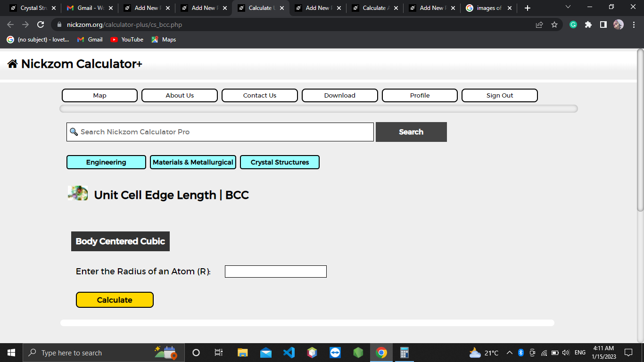Open the About Us navigation button
This screenshot has width=644, height=362.
[x=180, y=95]
